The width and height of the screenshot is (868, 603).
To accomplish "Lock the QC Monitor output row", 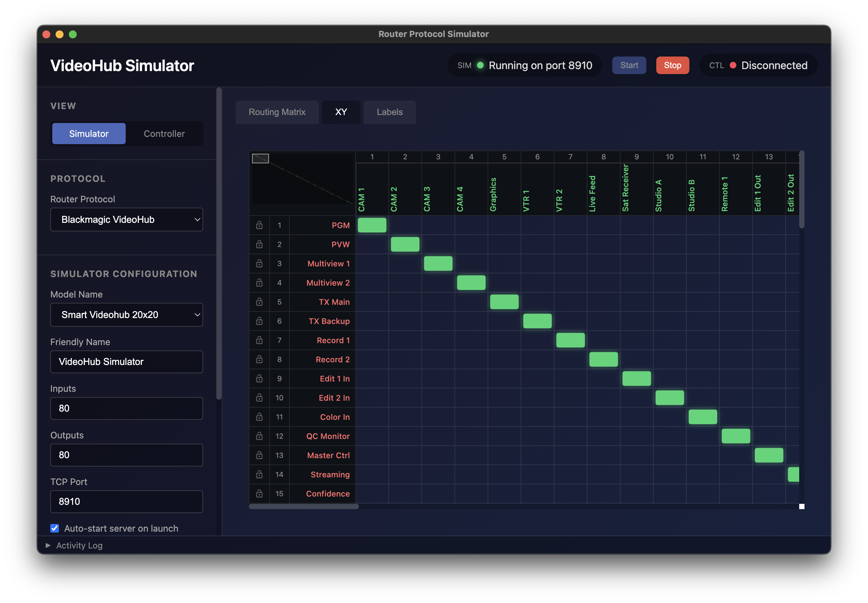I will (259, 436).
